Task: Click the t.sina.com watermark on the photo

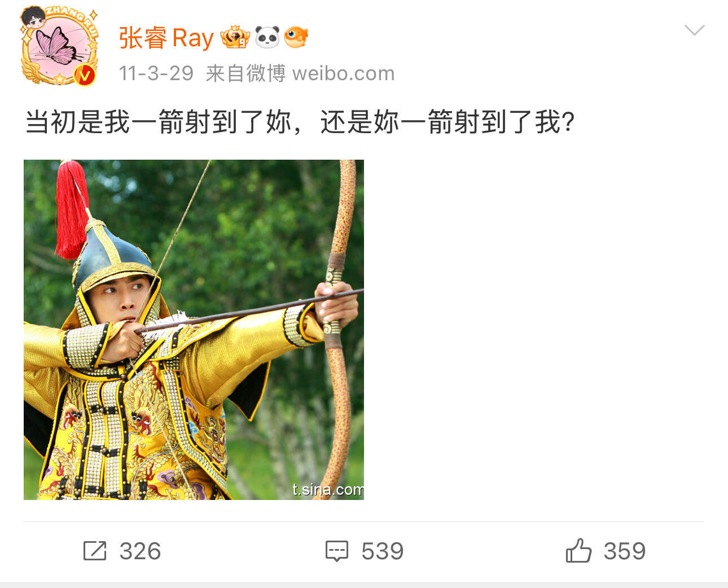Action: click(x=328, y=489)
